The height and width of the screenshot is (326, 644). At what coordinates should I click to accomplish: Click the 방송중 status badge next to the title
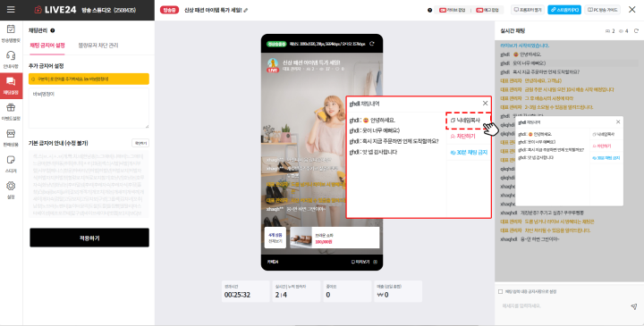pyautogui.click(x=169, y=10)
